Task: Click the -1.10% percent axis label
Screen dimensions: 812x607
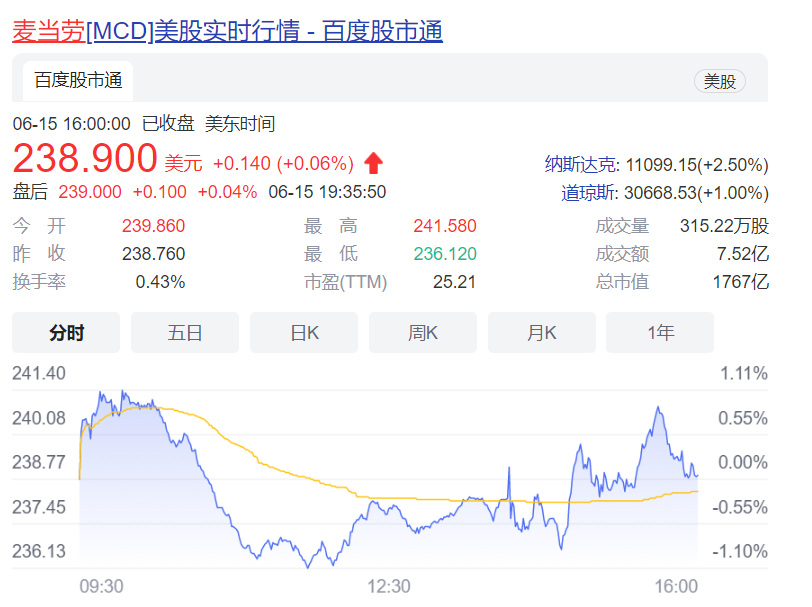Action: tap(740, 551)
